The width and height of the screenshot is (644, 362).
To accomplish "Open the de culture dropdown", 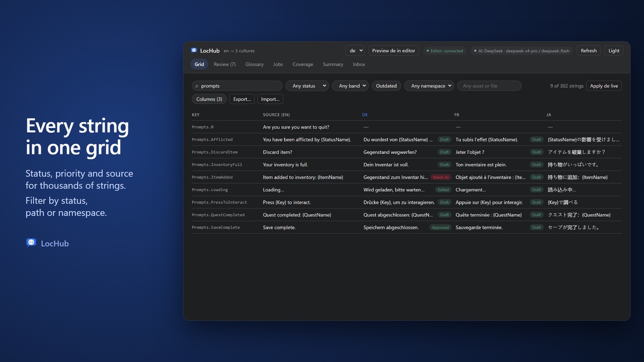I will coord(355,51).
